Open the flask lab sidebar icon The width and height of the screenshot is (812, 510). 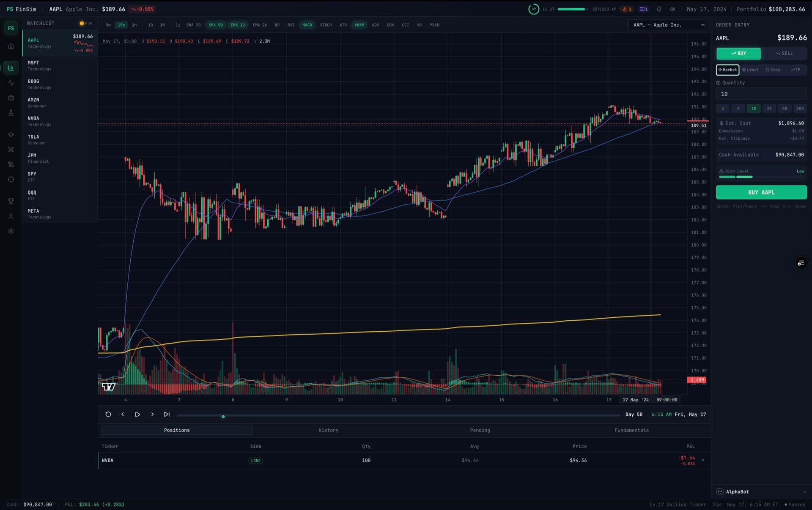tap(11, 113)
